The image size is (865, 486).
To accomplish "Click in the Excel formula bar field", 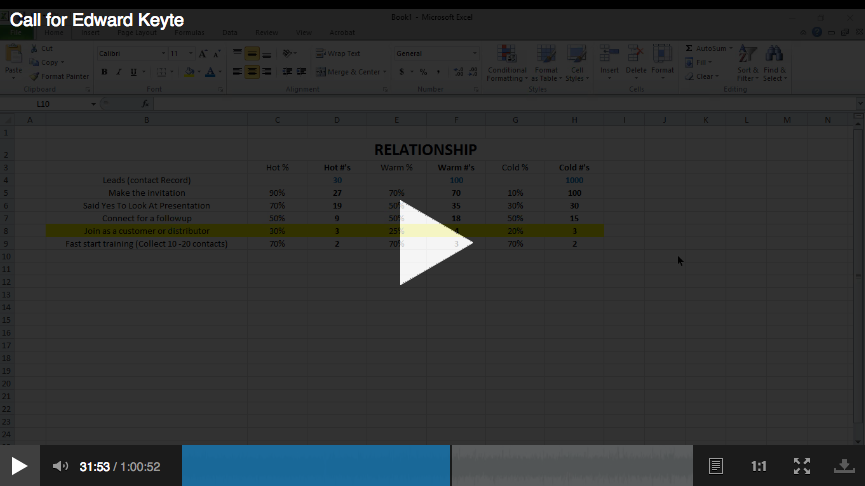I will (505, 104).
